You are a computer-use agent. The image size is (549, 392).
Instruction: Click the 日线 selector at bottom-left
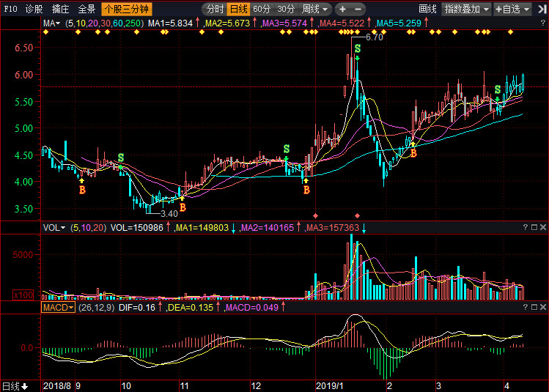[15, 385]
